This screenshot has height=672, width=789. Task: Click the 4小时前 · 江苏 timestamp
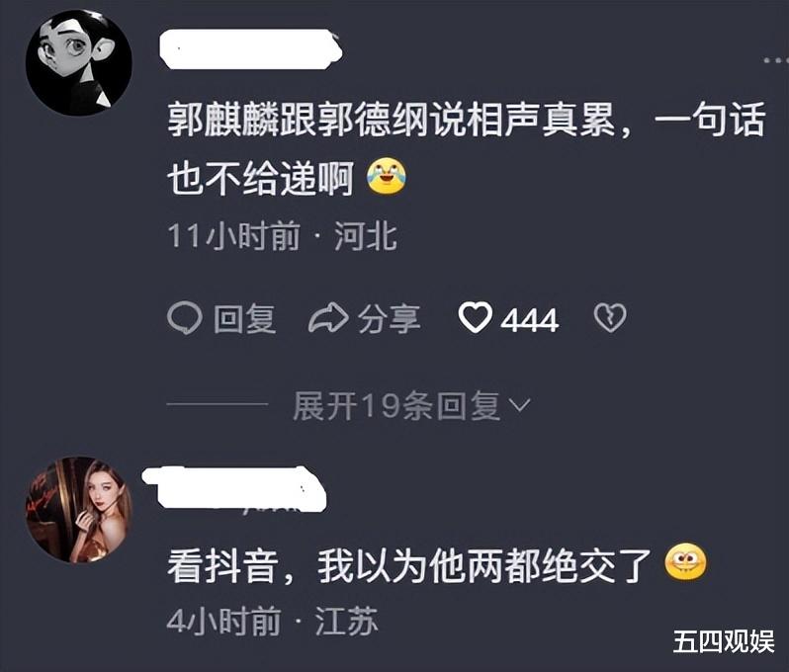272,621
